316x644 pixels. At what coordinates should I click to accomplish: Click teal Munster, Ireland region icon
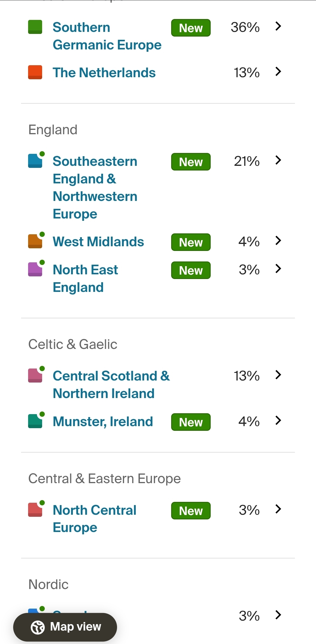point(36,420)
